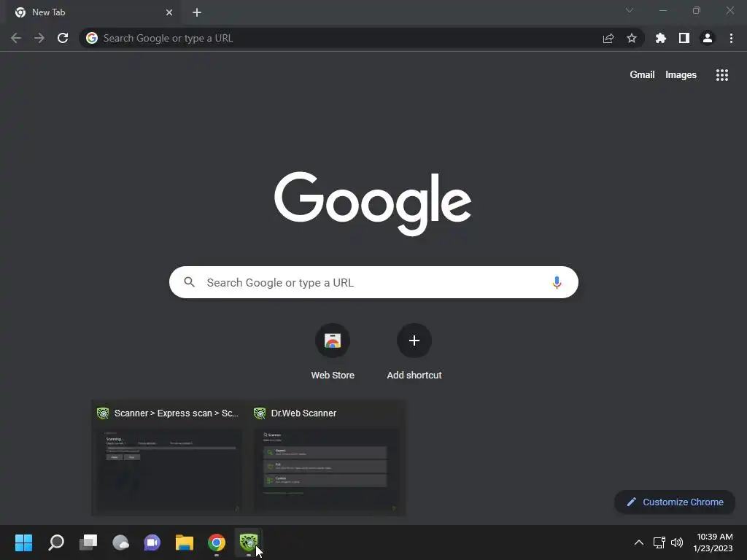Open Windows taskbar search
The height and width of the screenshot is (560, 747).
[56, 542]
